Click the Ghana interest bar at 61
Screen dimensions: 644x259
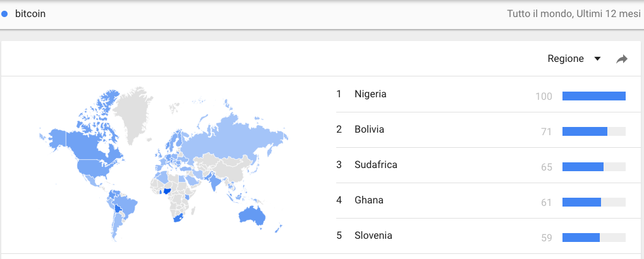594,202
